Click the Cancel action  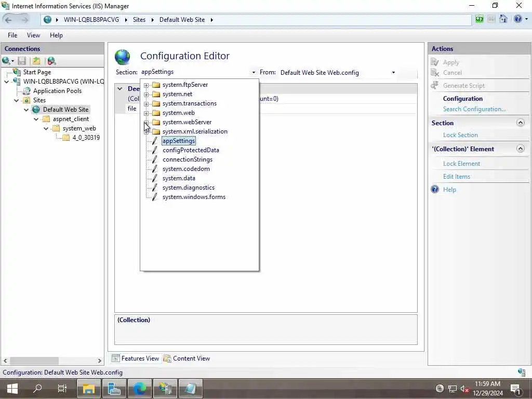tap(453, 73)
